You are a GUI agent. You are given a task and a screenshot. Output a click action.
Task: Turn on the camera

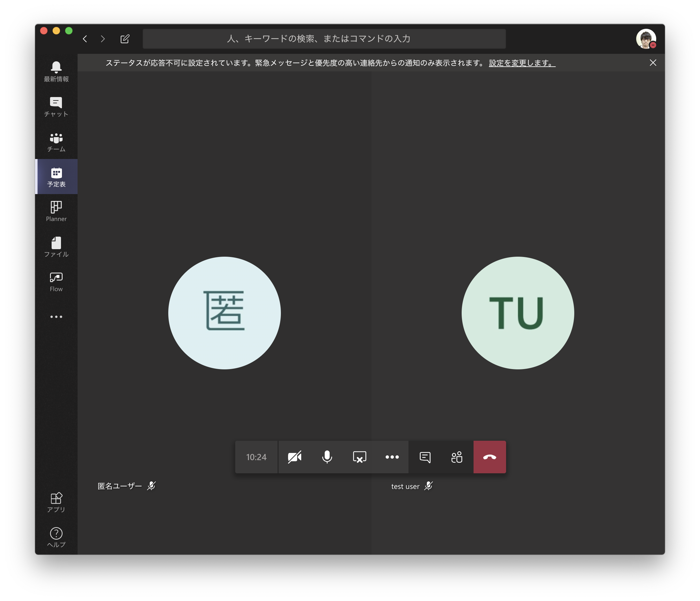pos(294,457)
